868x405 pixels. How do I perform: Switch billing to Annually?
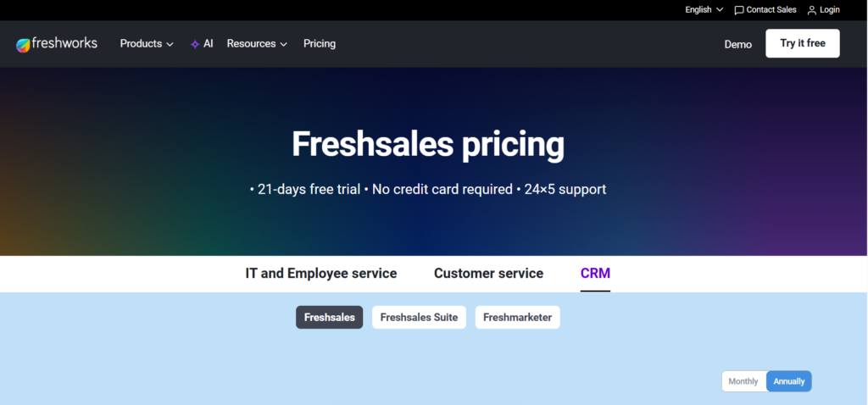pos(789,381)
